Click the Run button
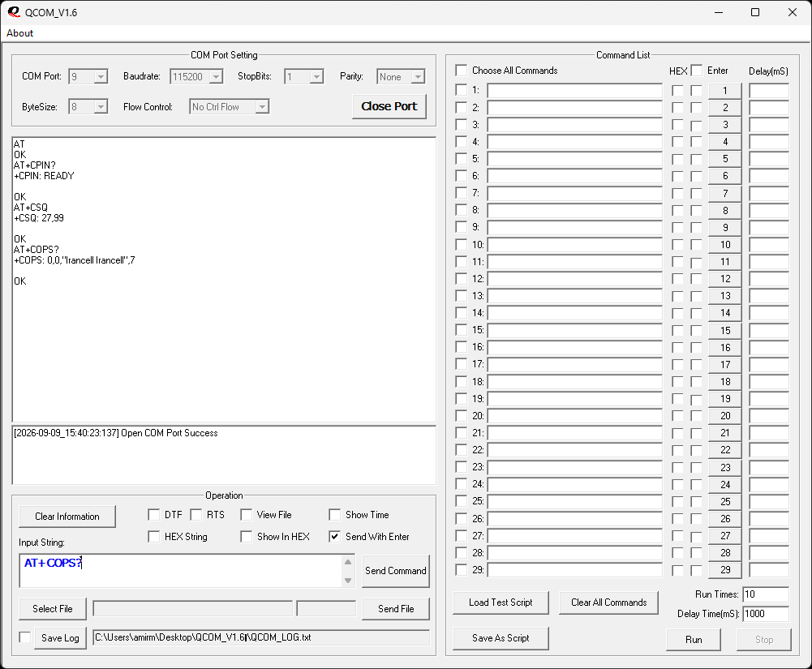 click(694, 640)
